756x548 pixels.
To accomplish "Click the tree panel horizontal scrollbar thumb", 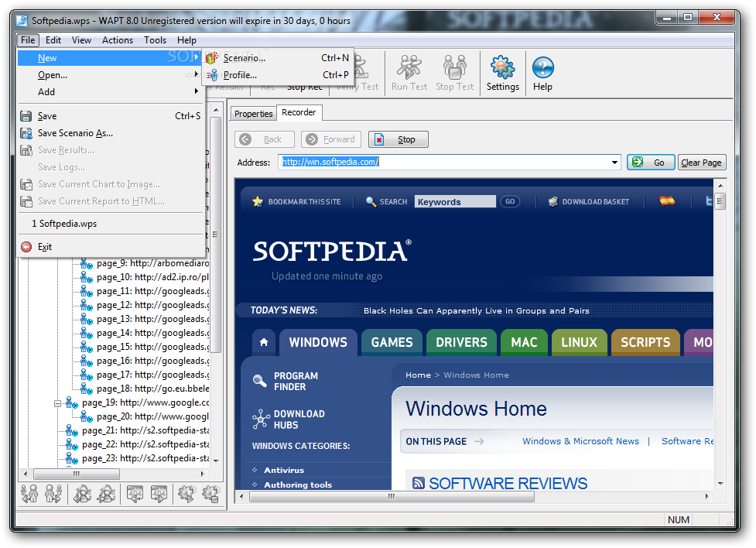I will tap(76, 474).
